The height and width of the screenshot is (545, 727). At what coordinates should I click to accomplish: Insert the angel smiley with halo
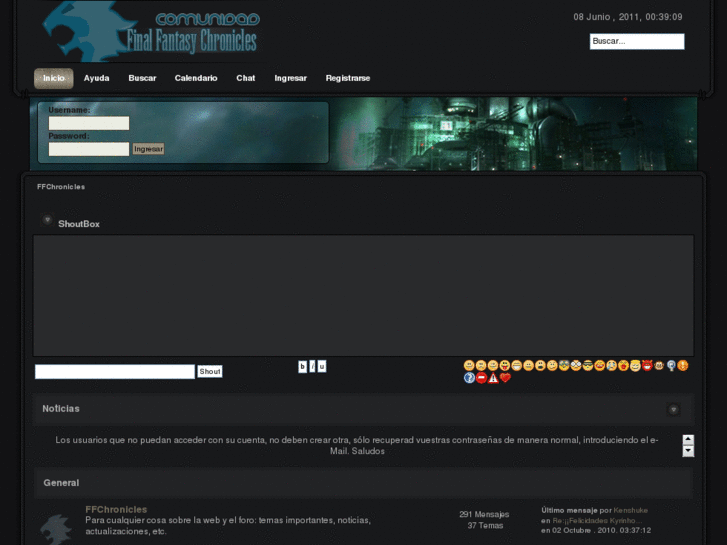(635, 365)
